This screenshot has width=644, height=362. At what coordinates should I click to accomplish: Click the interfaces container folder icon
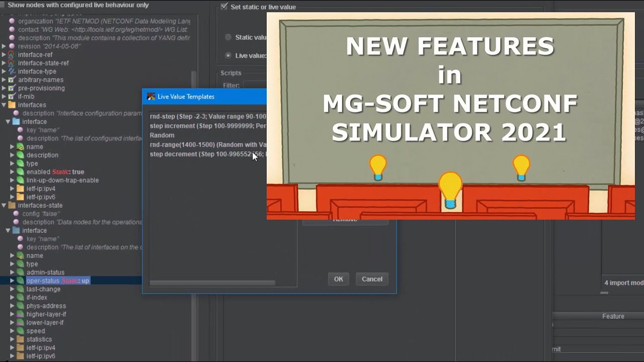12,105
